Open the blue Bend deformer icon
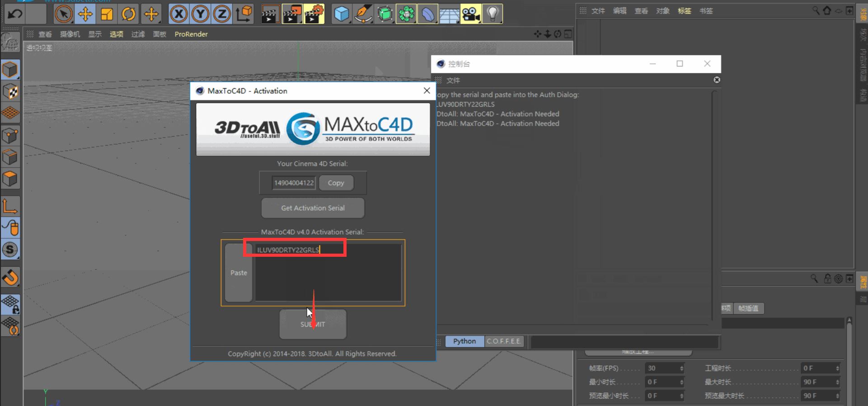 click(427, 14)
